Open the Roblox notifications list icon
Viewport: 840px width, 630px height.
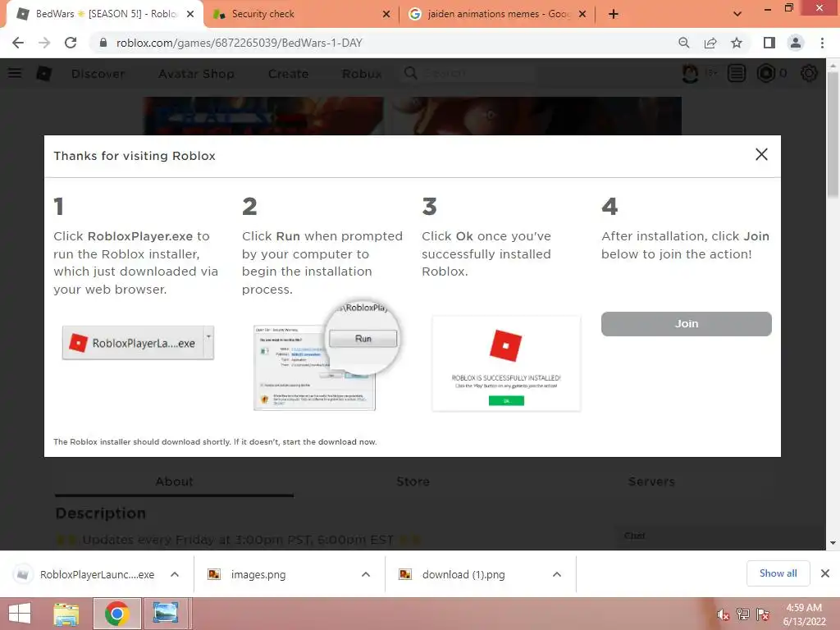737,73
